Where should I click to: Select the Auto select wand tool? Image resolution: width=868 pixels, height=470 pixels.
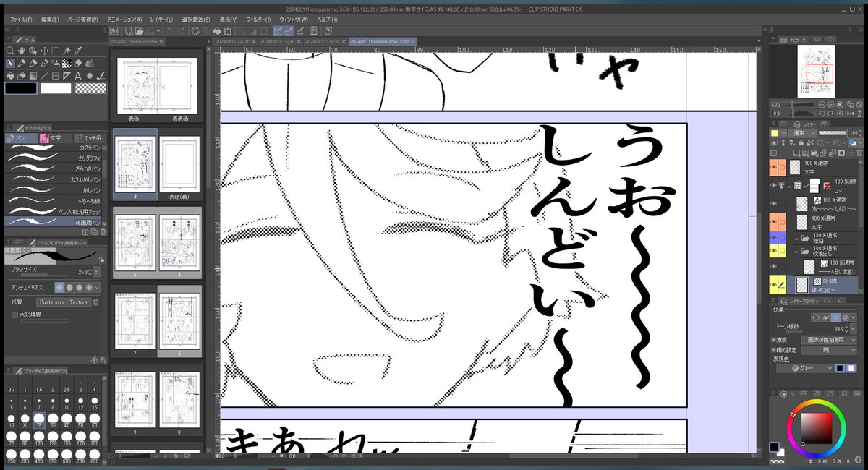click(x=67, y=51)
